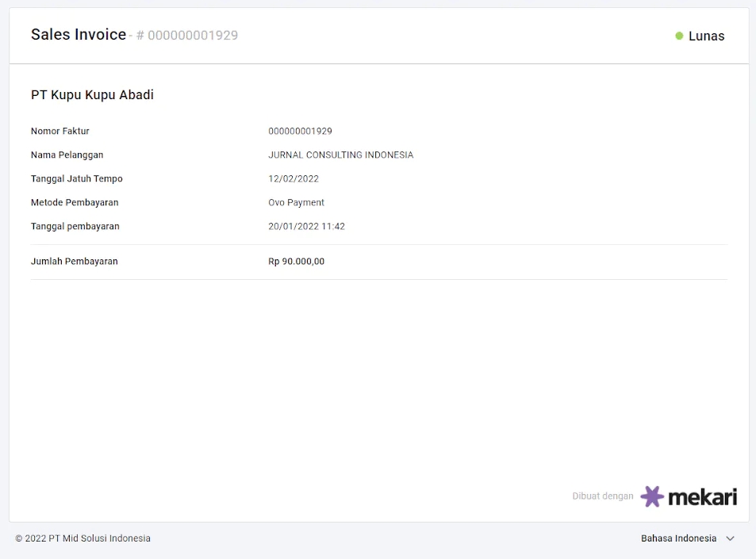Click the Dibuat dengan text
Viewport: 756px width, 559px height.
[602, 496]
